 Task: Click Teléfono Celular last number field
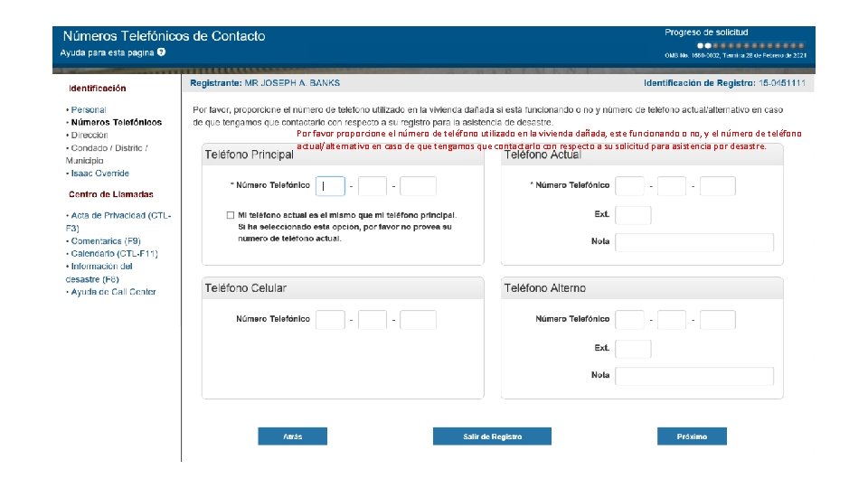418,320
